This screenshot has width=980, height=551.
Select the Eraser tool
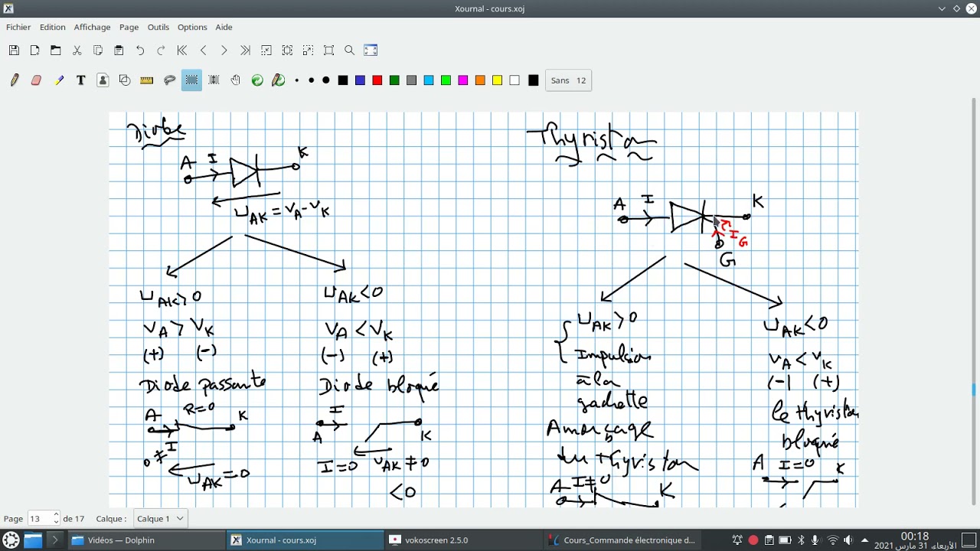point(36,80)
